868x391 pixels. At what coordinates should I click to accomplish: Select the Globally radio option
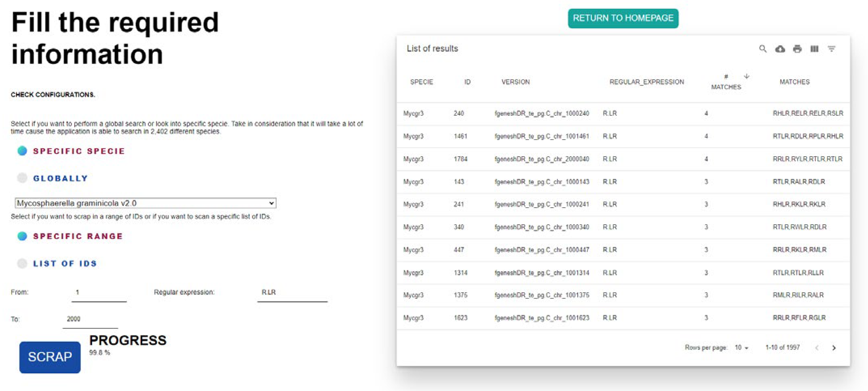coord(22,178)
